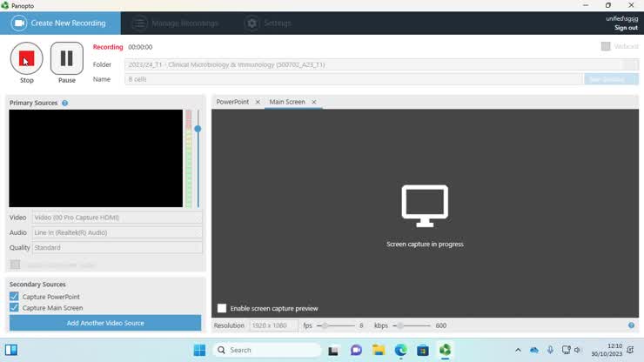644x362 pixels.
Task: Toggle the capture computer audio checkbox
Action: pos(15,265)
